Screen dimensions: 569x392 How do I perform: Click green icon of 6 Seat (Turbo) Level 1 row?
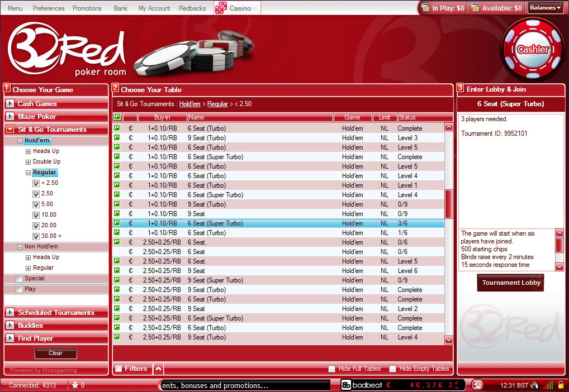117,185
